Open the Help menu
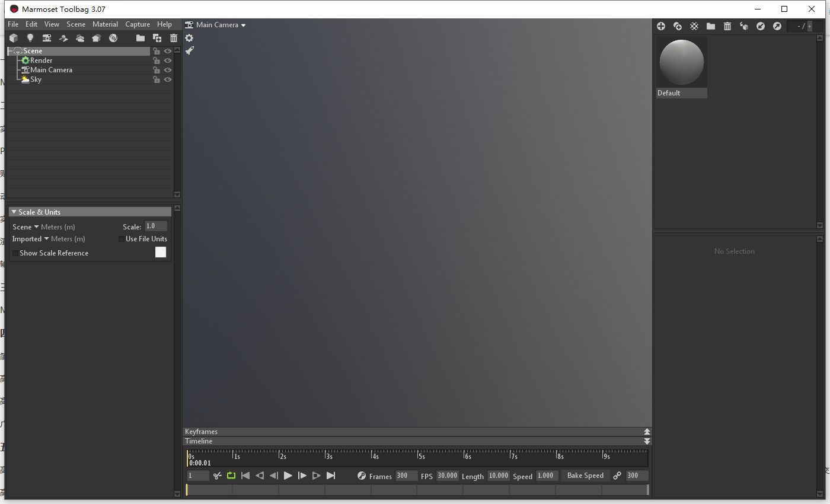The height and width of the screenshot is (504, 830). (x=164, y=24)
